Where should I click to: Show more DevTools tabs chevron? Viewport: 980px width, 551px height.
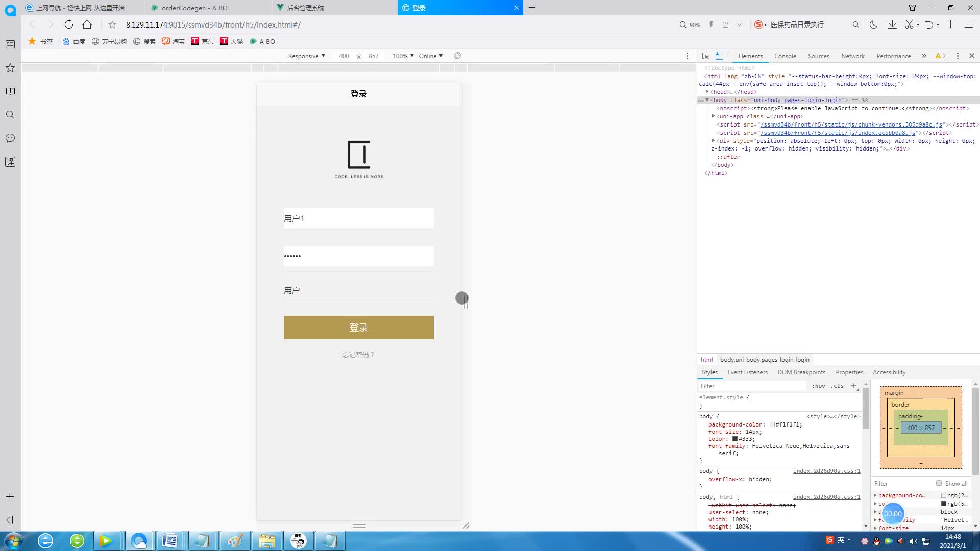tap(924, 56)
